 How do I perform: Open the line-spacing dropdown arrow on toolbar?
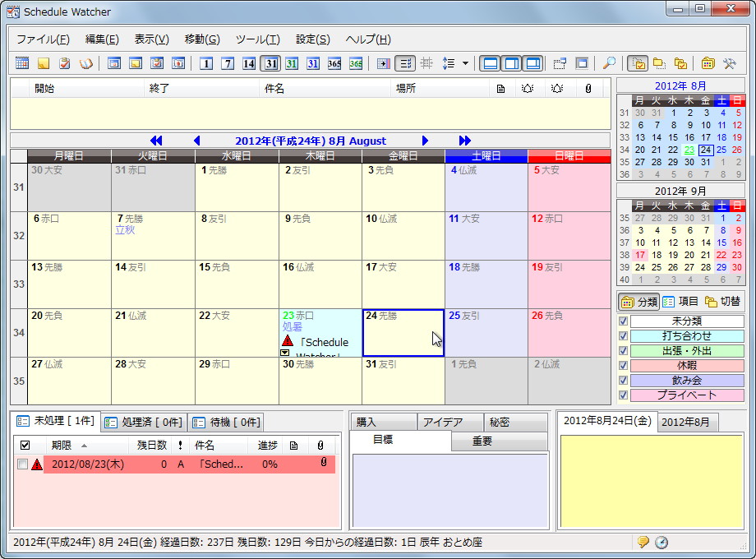click(x=465, y=61)
